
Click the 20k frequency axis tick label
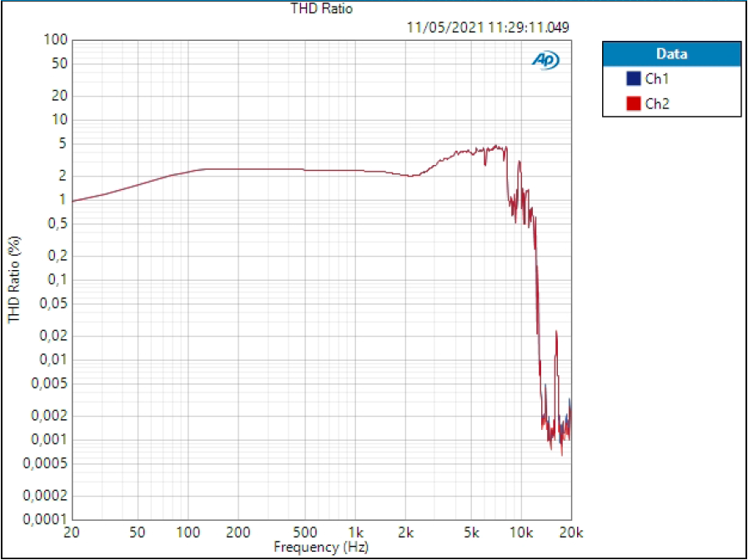point(570,531)
